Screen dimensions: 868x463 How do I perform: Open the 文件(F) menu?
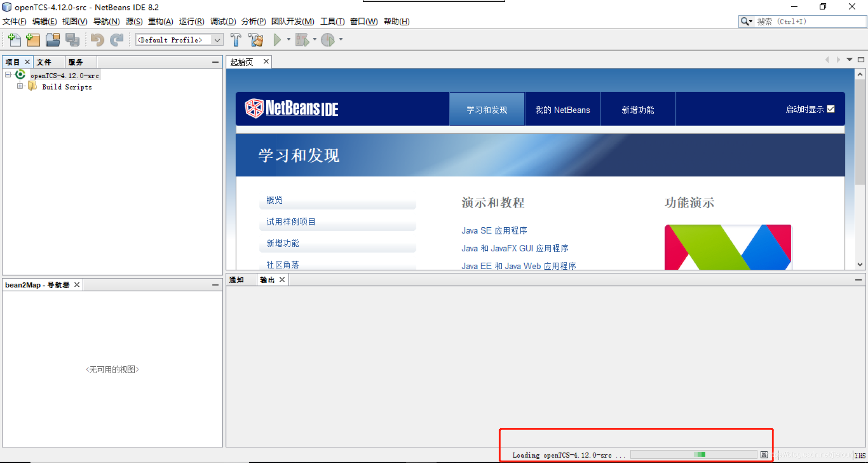(14, 21)
